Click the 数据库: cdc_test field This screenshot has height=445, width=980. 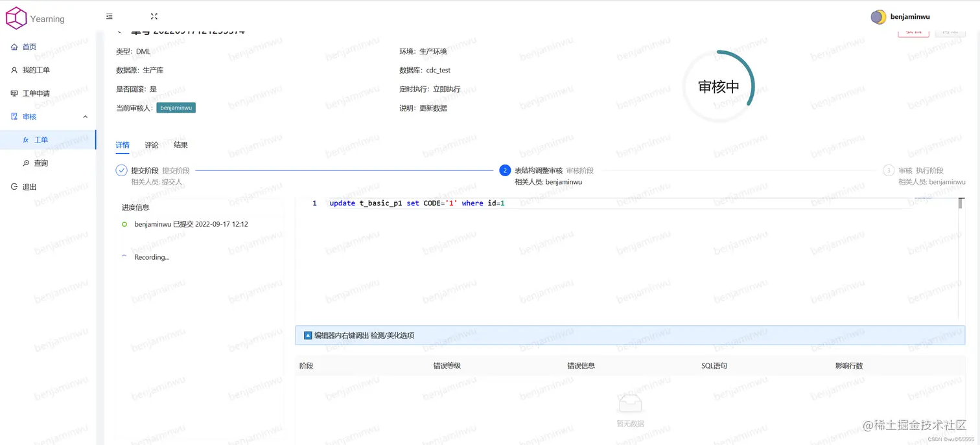click(x=425, y=70)
